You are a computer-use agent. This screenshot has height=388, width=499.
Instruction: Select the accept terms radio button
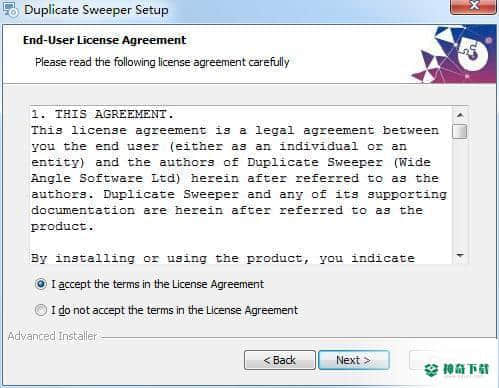41,284
